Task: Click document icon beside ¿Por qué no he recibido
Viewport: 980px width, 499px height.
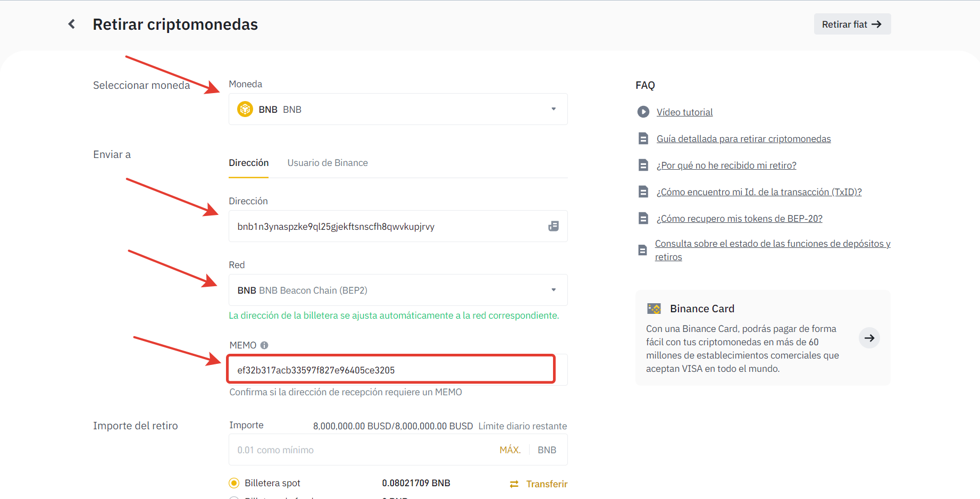Action: point(643,165)
